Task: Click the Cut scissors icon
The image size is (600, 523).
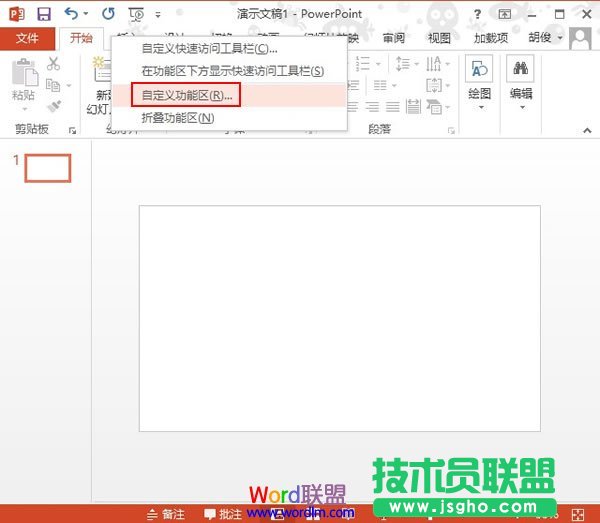Action: point(53,64)
